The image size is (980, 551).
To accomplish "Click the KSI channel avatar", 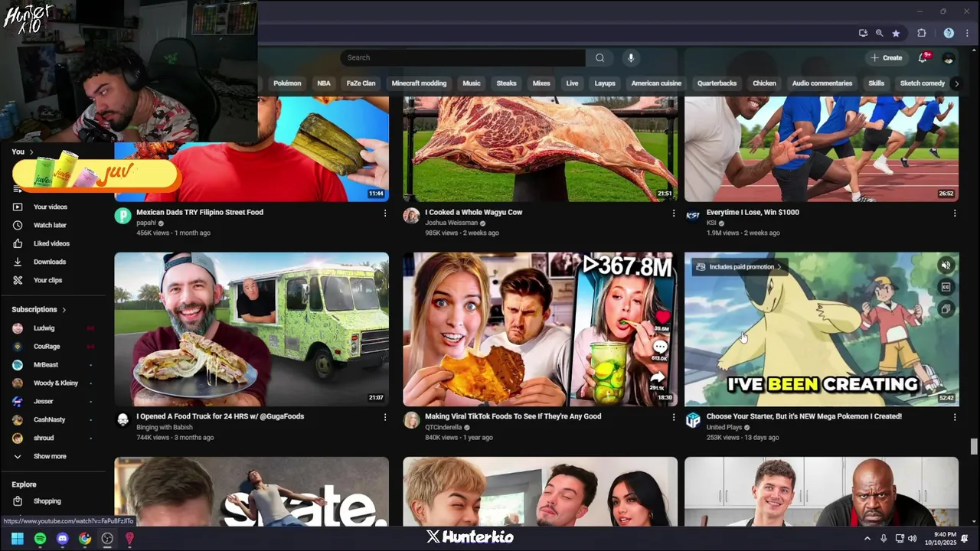I will point(693,216).
